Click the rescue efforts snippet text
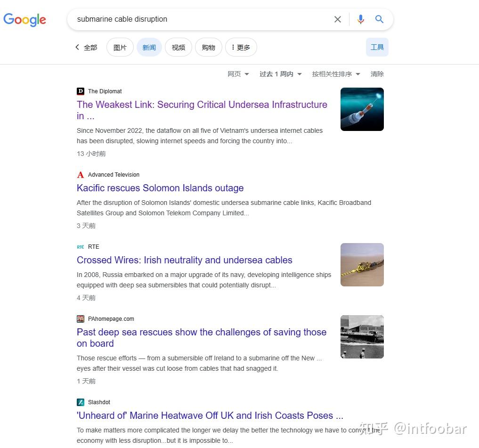 199,363
